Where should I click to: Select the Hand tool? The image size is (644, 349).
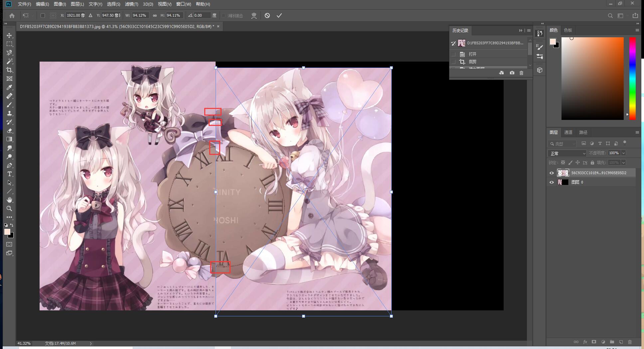(9, 200)
